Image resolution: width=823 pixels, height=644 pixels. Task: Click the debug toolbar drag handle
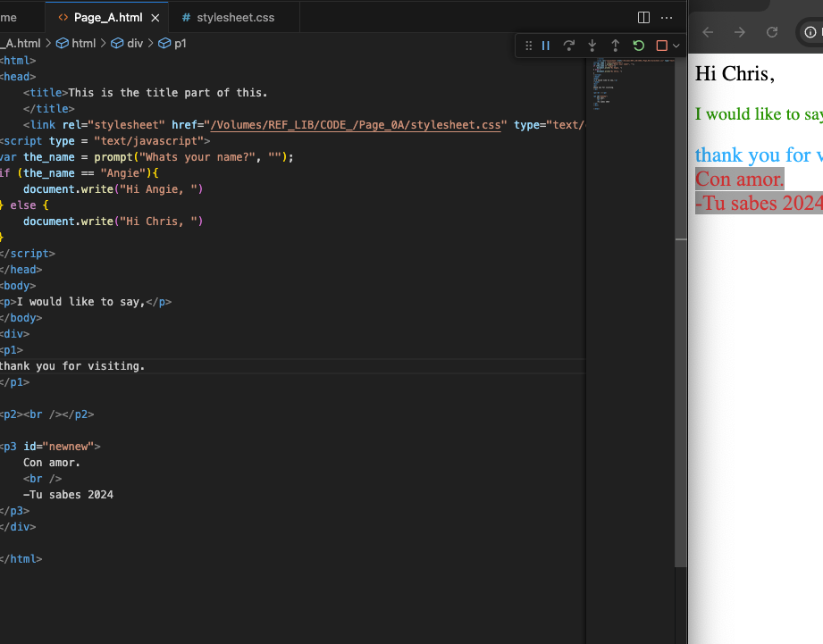[x=528, y=46]
